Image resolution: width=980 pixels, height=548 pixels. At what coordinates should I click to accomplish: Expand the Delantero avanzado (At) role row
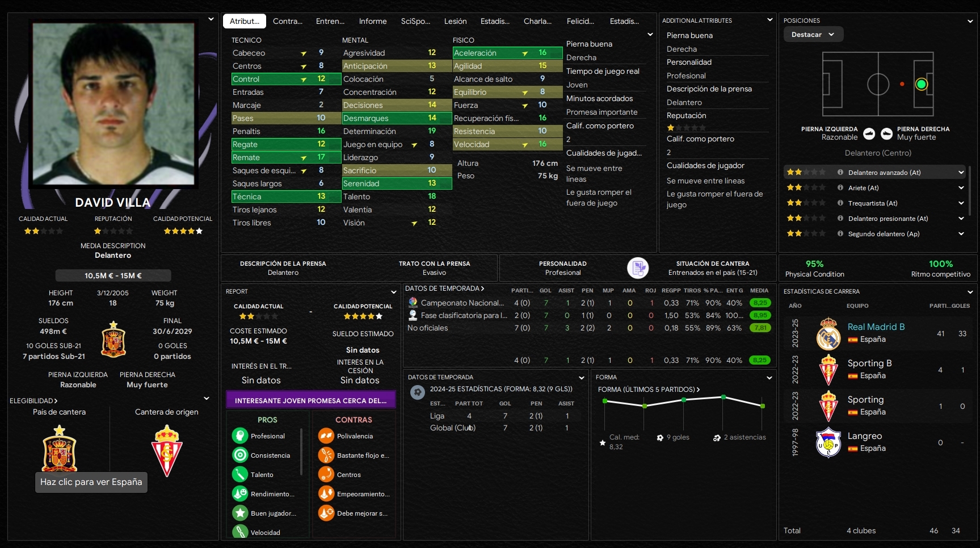(961, 172)
